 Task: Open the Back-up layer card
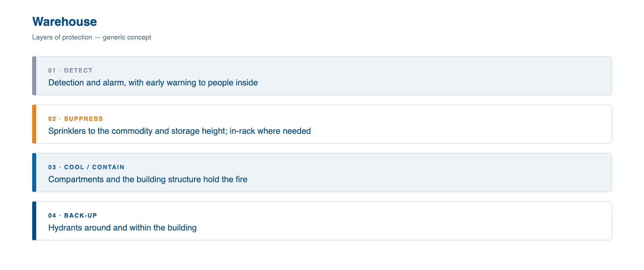pyautogui.click(x=322, y=221)
